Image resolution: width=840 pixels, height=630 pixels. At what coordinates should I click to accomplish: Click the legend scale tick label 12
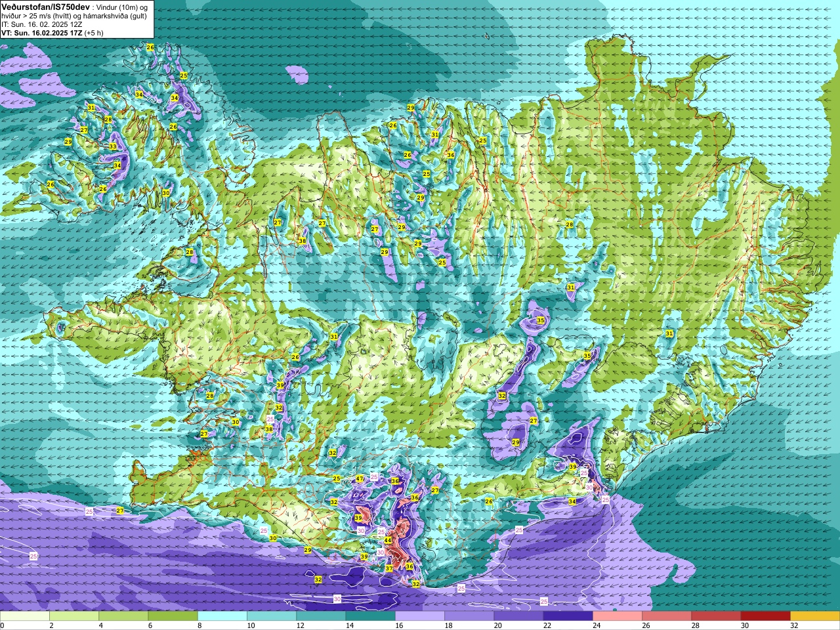[x=300, y=625]
